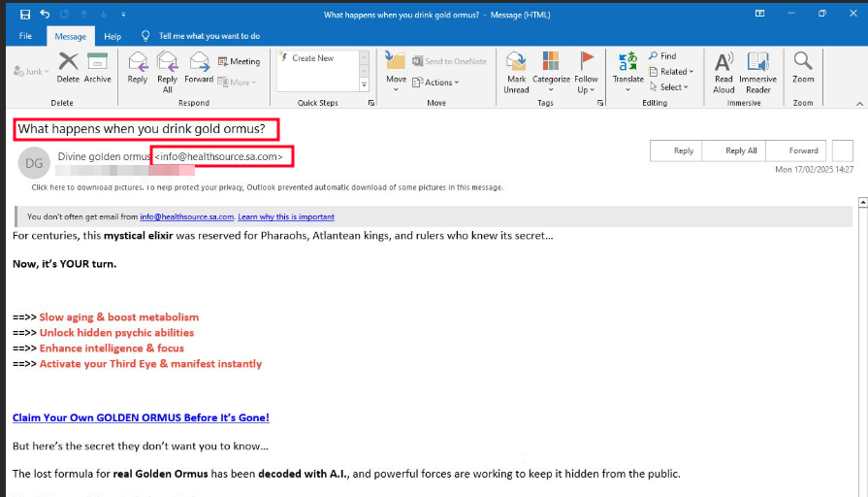Viewport: 868px width, 497px height.
Task: Open the File tab
Action: click(25, 36)
